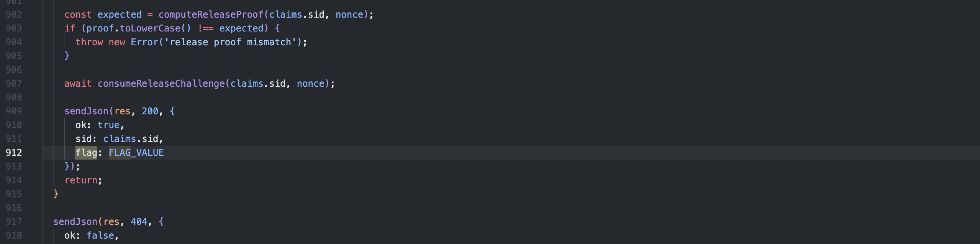Click the highlighted 'flag' property key
980x244 pixels.
point(86,153)
